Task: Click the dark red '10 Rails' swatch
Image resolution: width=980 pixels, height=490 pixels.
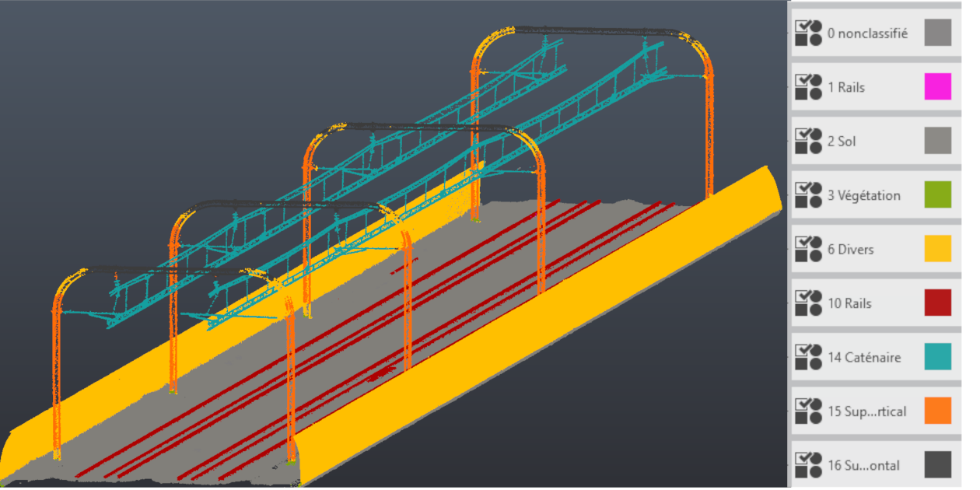Action: point(937,303)
